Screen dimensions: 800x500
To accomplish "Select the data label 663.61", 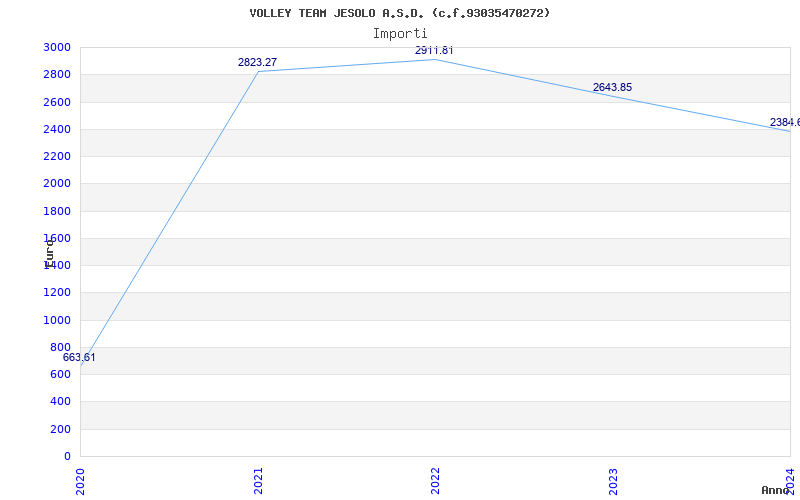I will tap(79, 358).
